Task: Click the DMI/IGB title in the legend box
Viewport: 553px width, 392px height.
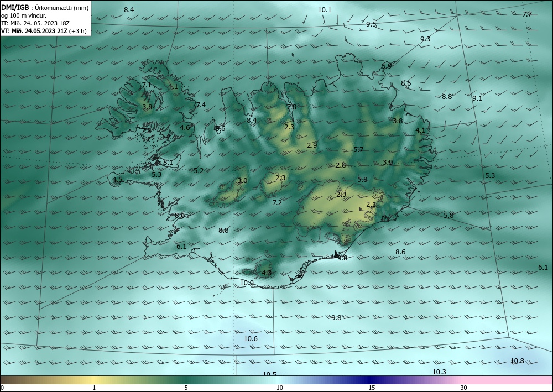Action: 15,8
